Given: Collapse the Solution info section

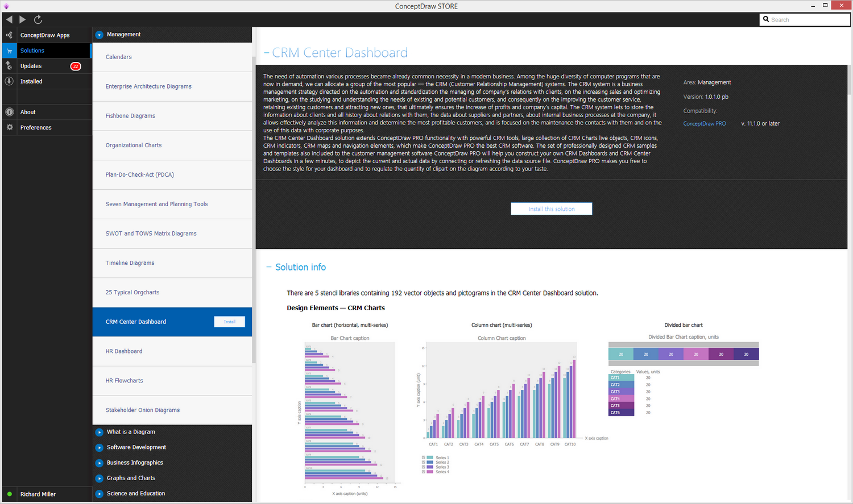Looking at the screenshot, I should point(268,267).
